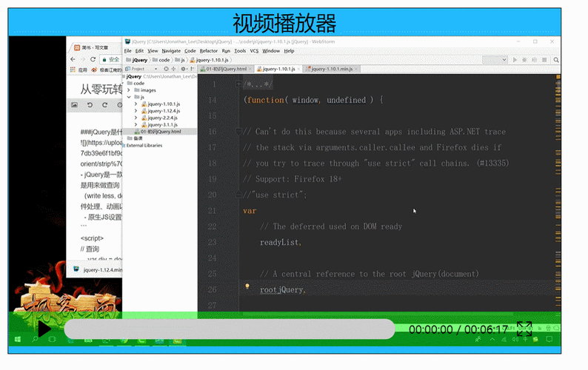
Task: Click the undo icon in article editor
Action: [90, 105]
